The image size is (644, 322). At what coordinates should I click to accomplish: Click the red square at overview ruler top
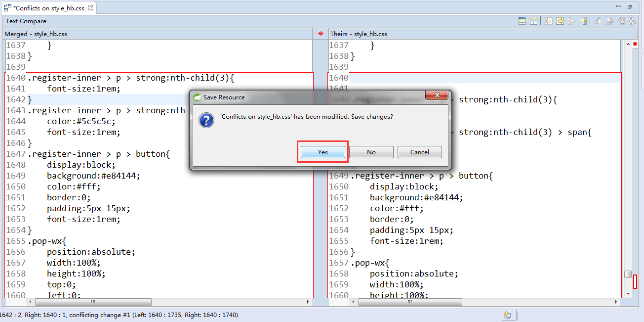click(635, 44)
